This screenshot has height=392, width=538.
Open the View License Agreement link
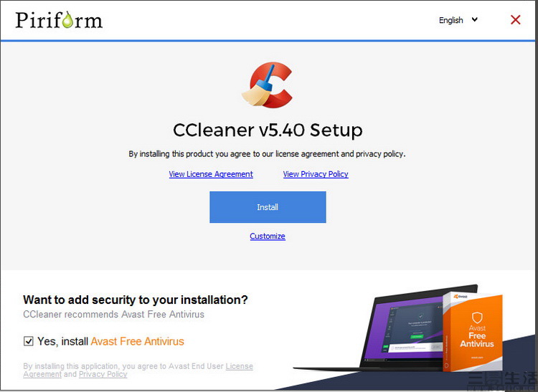(211, 174)
